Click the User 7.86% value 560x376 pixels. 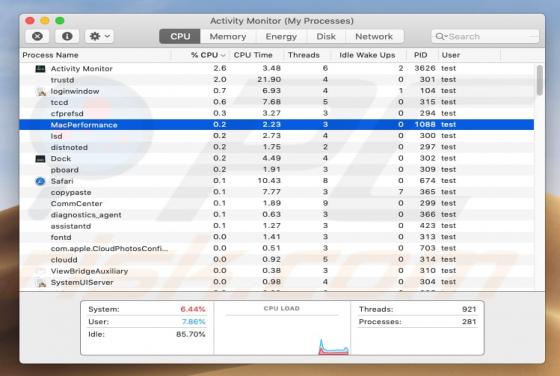click(x=194, y=322)
